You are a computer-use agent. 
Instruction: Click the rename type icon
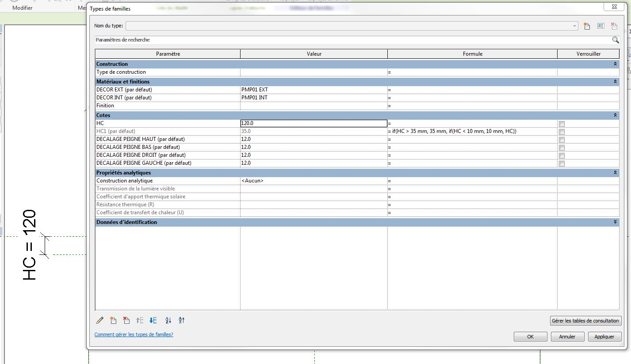coord(600,26)
